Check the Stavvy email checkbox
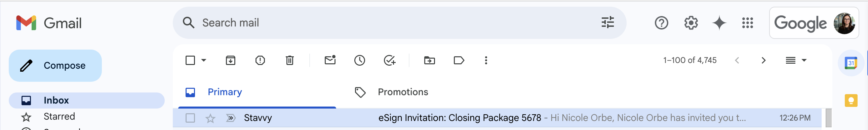The height and width of the screenshot is (130, 868). (190, 118)
